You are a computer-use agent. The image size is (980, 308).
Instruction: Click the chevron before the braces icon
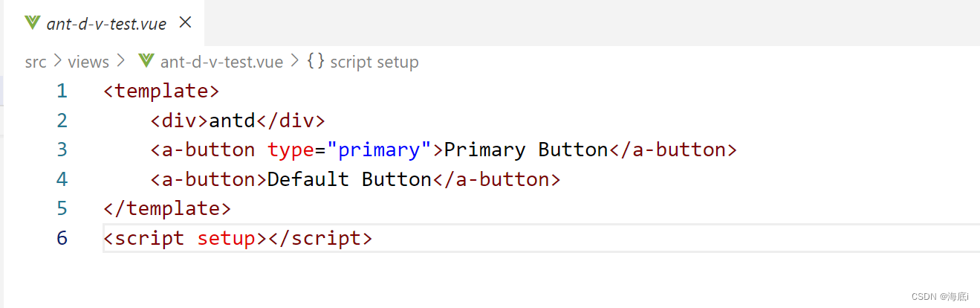click(x=296, y=62)
